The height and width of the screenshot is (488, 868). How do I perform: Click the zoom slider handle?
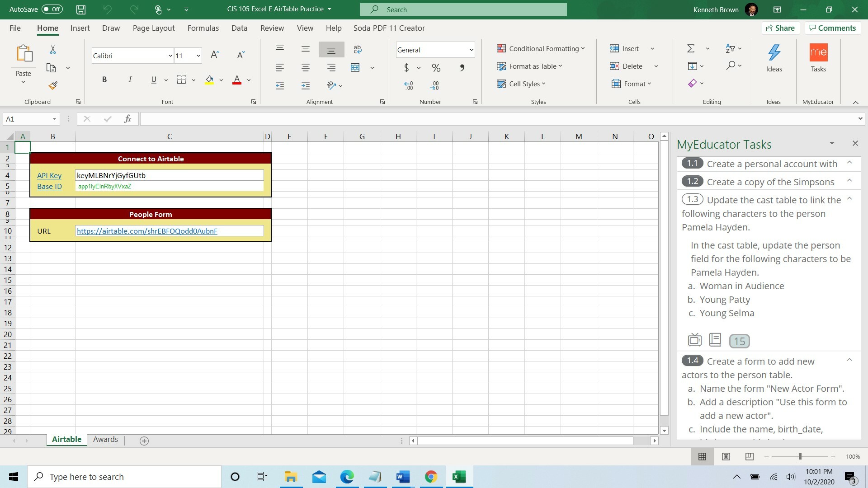pos(800,457)
